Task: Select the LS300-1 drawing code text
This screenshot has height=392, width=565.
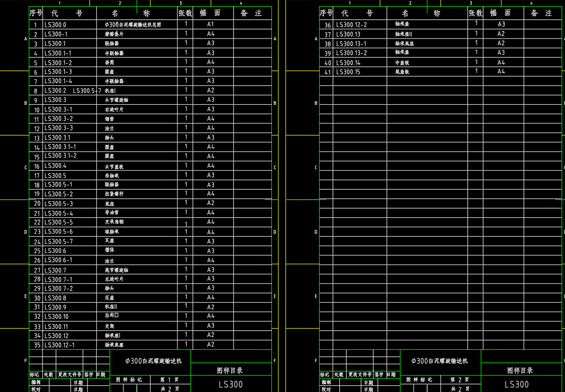Action: coord(56,34)
